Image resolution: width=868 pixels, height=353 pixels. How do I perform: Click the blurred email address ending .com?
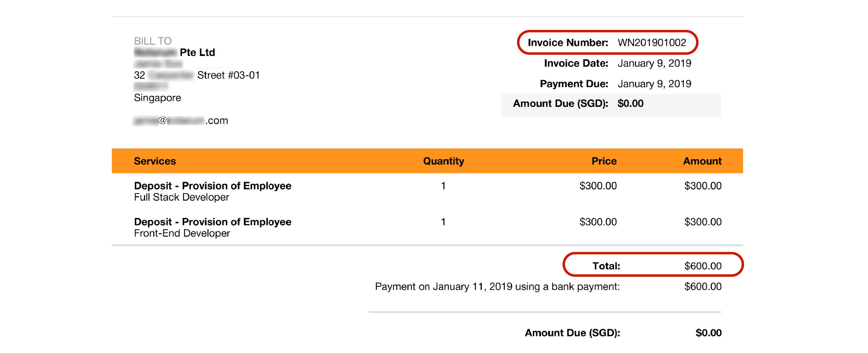[x=180, y=120]
